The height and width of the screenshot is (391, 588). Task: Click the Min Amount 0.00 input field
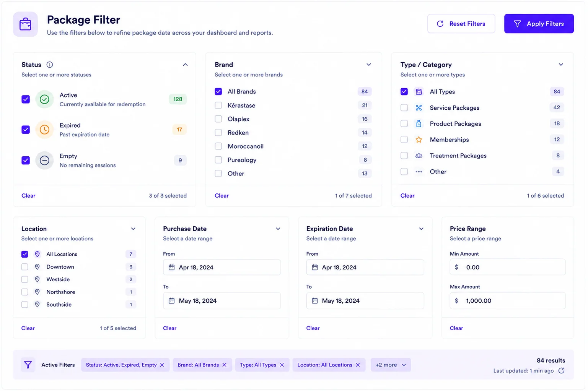pos(508,267)
